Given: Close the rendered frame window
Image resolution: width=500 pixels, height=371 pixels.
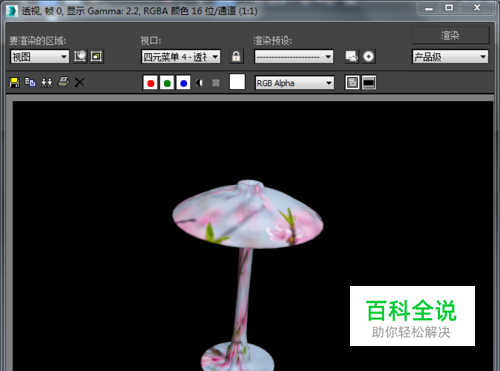Looking at the screenshot, I should pyautogui.click(x=477, y=8).
